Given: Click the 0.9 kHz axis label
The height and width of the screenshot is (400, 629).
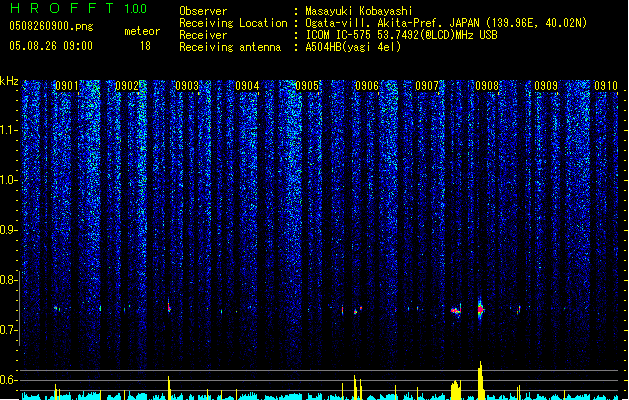Looking at the screenshot, I should 8,230.
